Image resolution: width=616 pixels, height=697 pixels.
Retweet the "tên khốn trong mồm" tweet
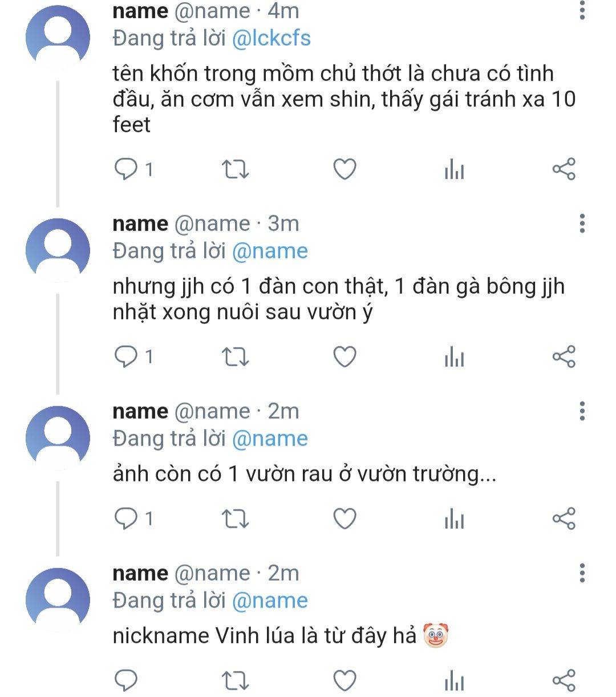[235, 169]
